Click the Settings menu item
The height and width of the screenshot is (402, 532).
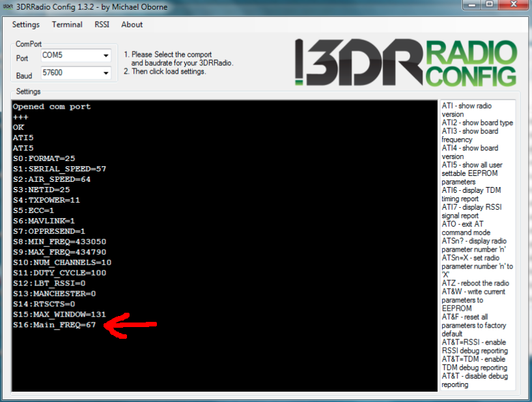(x=26, y=25)
